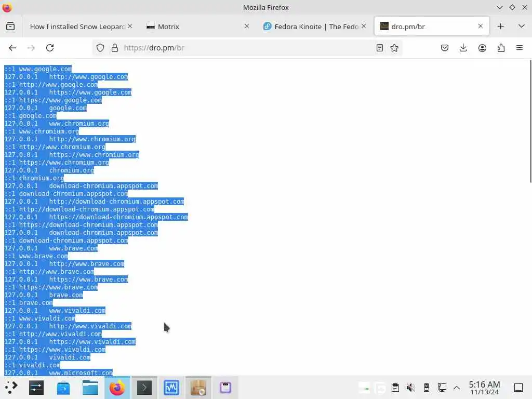Reload the current page
The width and height of the screenshot is (532, 399).
(50, 48)
